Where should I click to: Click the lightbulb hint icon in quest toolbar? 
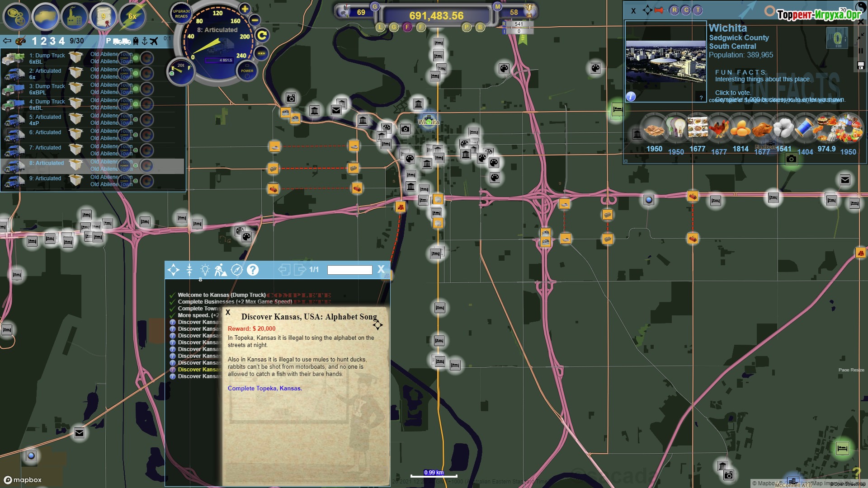tap(205, 270)
